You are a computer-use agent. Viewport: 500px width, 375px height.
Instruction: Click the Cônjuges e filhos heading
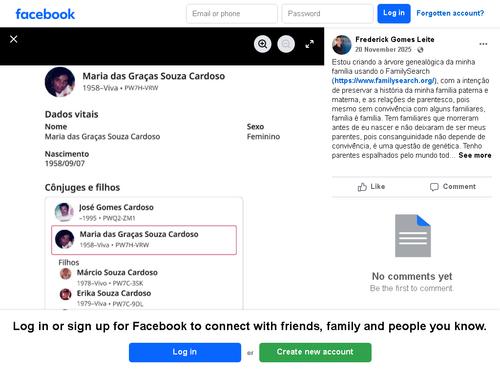coord(82,187)
